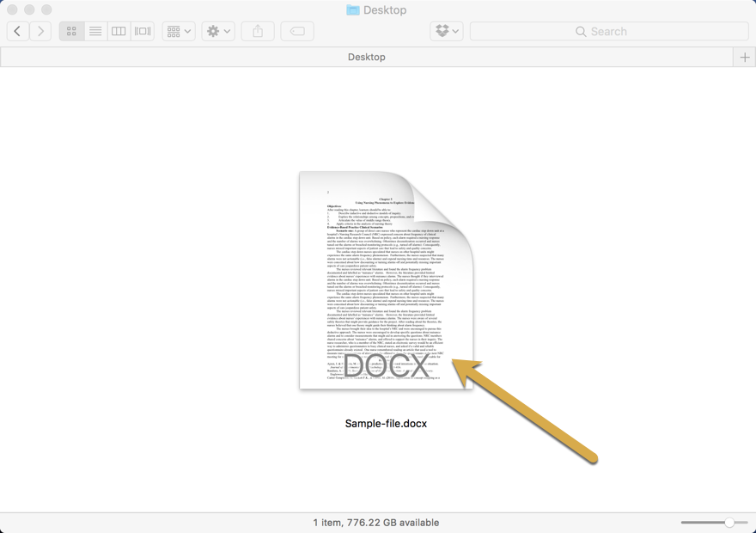Minimize the Desktop Finder window
The height and width of the screenshot is (533, 756).
pos(29,9)
